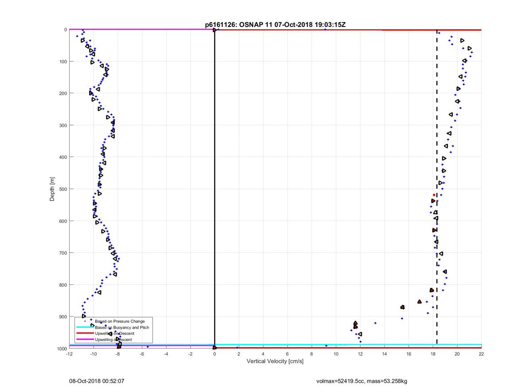Image resolution: width=532 pixels, height=392 pixels.
Task: Click the x-axis tick label 18
Action: coord(433,353)
